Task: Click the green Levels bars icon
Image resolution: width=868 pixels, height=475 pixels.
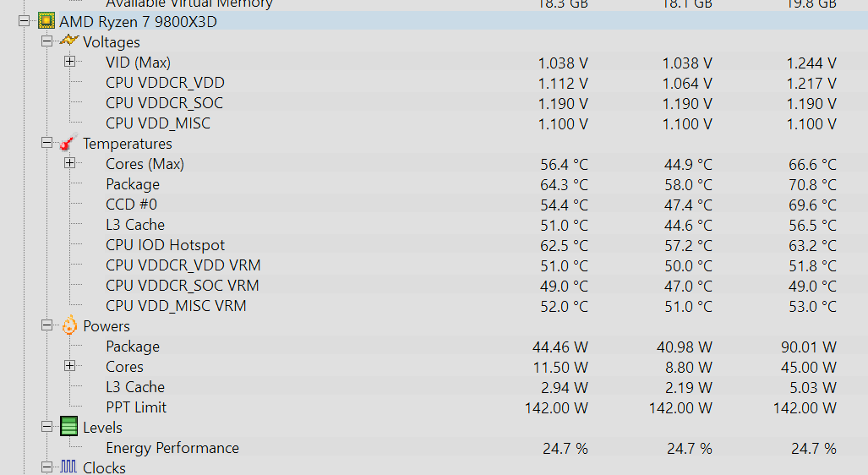Action: pos(68,427)
